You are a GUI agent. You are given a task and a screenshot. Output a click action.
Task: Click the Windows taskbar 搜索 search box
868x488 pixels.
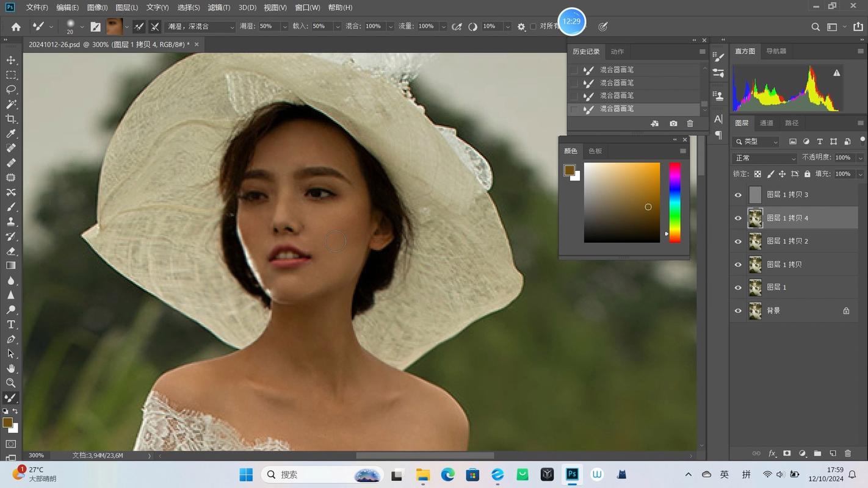coord(322,475)
